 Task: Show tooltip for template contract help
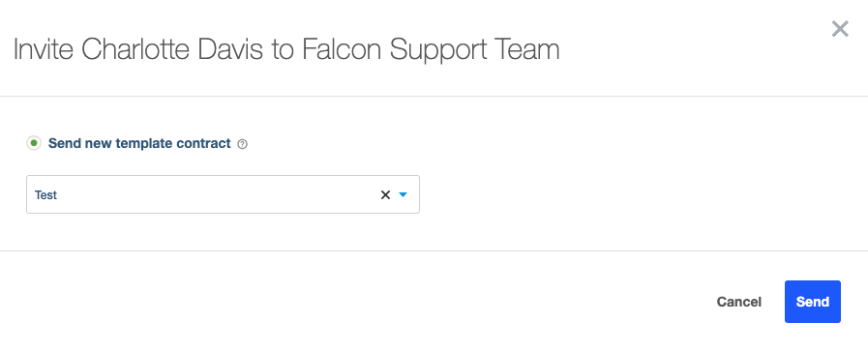coord(243,144)
